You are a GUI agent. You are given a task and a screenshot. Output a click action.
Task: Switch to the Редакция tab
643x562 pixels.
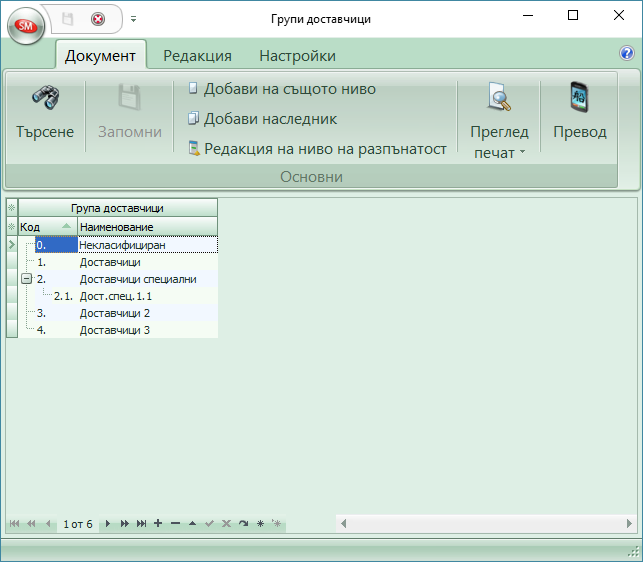coord(197,56)
